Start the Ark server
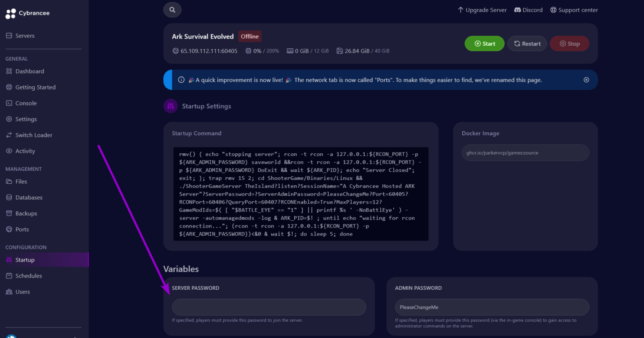 point(484,44)
